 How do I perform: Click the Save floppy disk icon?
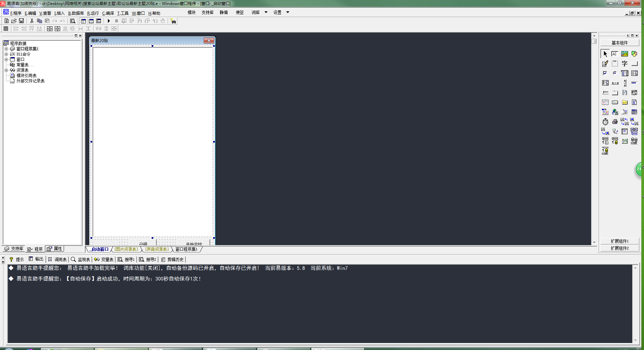pos(21,21)
